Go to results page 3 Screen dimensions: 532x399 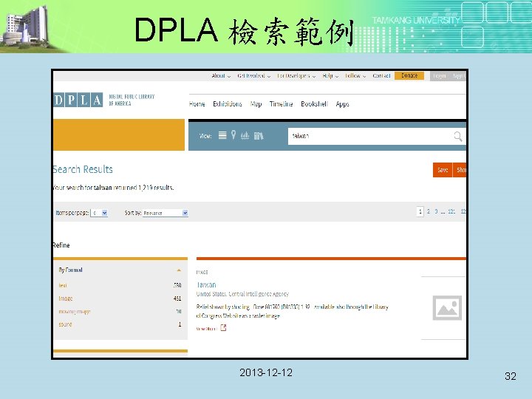click(x=436, y=211)
